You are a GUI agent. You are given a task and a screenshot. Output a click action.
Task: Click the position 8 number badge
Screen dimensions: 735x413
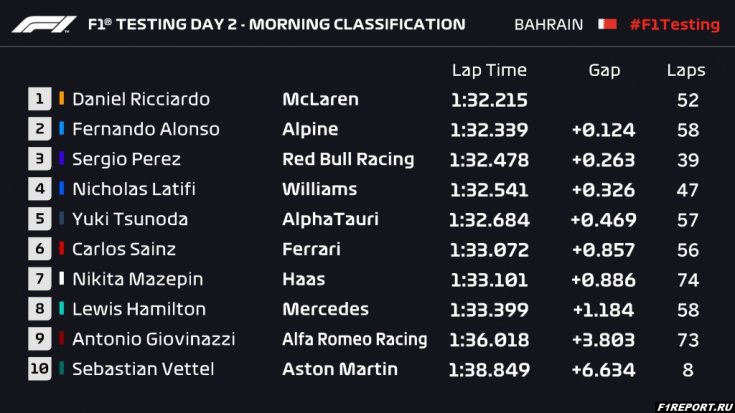(x=39, y=309)
